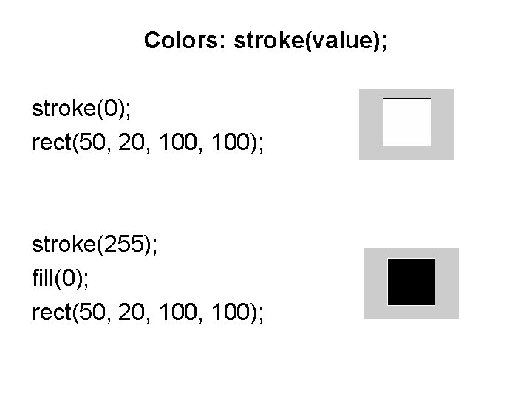Screen dimensions: 532x399
Task: Select the rect code line under fill(0)
Action: pos(148,312)
